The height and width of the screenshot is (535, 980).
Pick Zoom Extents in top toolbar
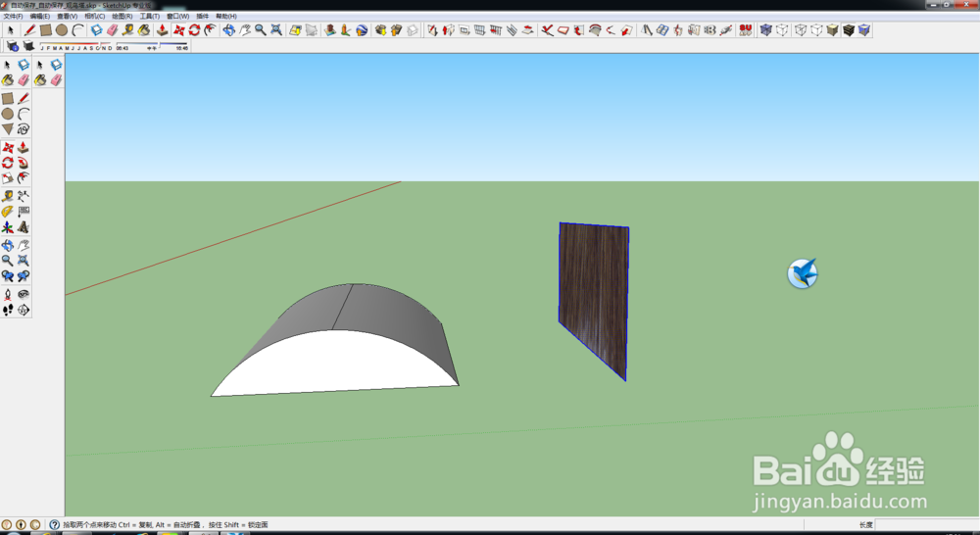276,30
